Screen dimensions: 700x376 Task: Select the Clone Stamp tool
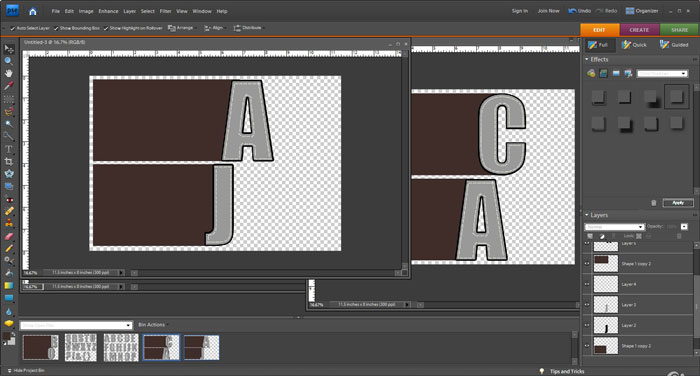click(x=8, y=224)
